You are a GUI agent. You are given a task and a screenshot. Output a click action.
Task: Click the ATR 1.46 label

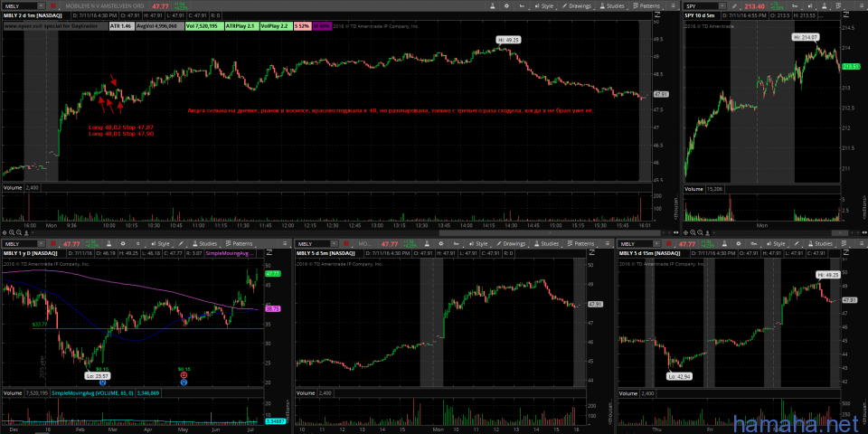(120, 25)
